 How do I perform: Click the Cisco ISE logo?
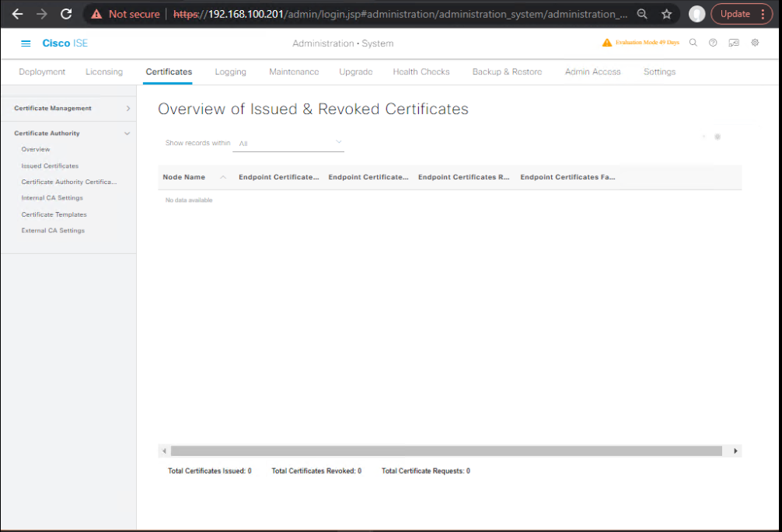click(x=65, y=43)
